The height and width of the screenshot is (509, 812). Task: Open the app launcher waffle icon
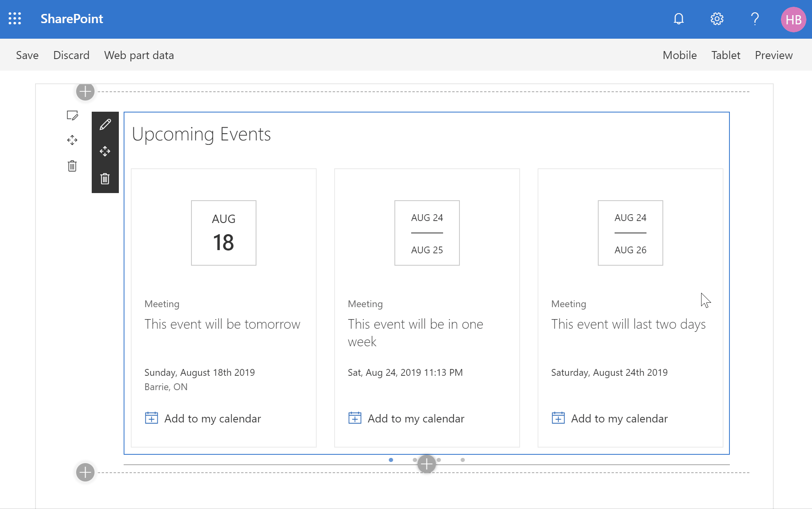tap(15, 19)
